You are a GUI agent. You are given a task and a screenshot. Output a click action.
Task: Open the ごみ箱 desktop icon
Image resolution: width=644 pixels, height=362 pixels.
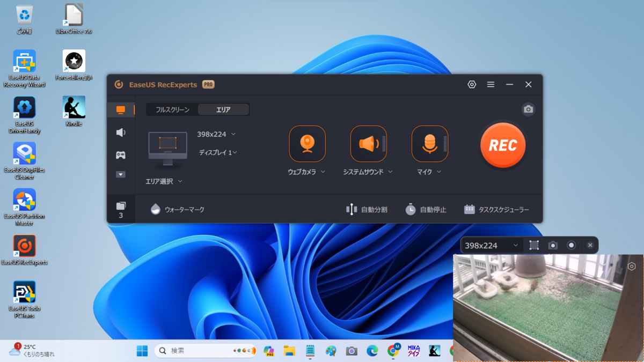coord(24,20)
